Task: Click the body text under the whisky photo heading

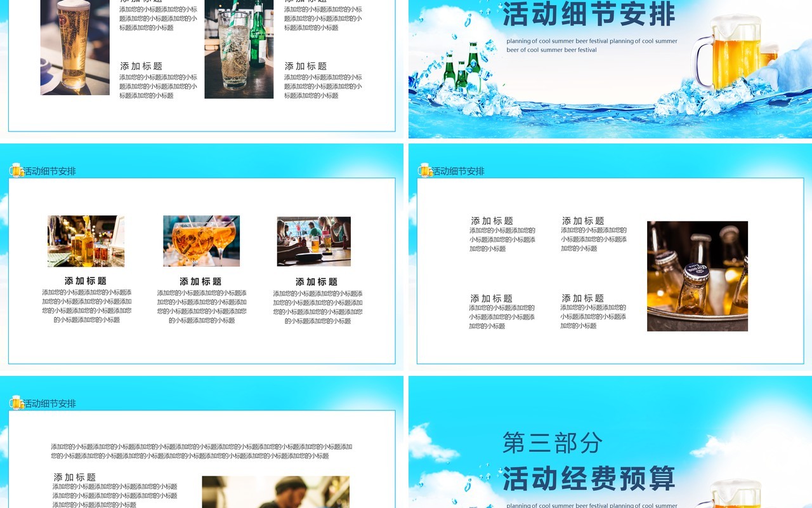Action: (x=87, y=306)
